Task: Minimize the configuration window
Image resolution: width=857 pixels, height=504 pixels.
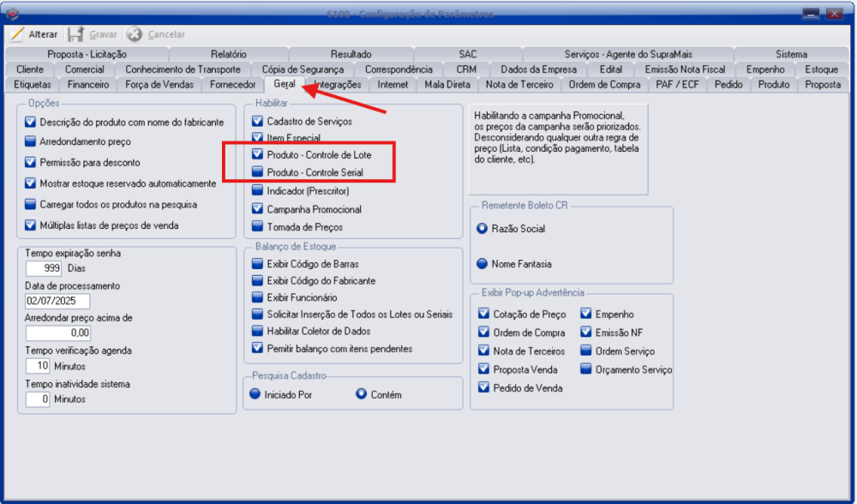Action: point(811,13)
